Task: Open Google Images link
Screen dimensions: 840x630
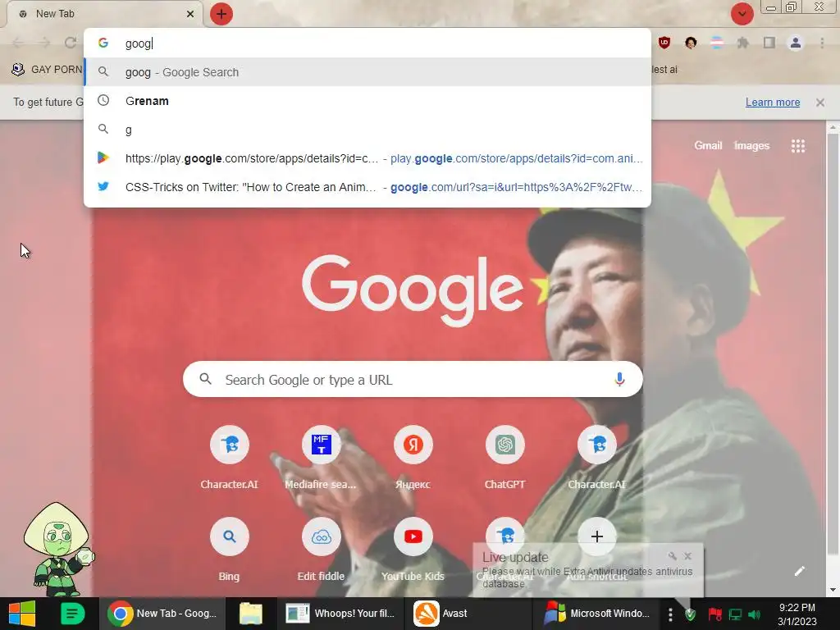Action: (x=751, y=146)
